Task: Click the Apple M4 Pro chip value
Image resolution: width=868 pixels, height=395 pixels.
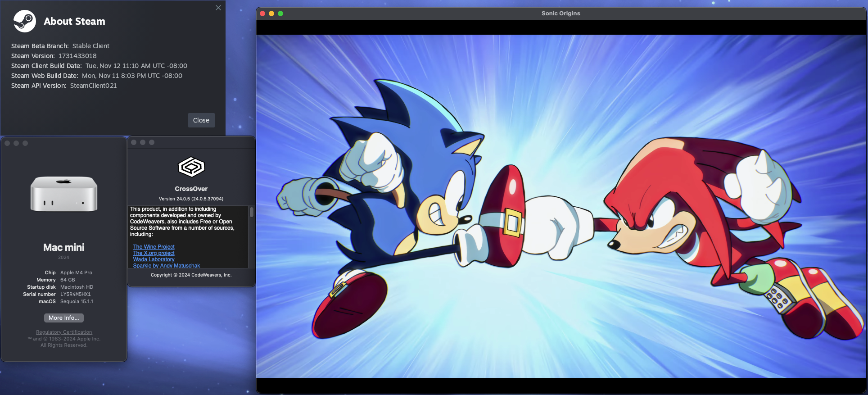Action: pos(76,272)
